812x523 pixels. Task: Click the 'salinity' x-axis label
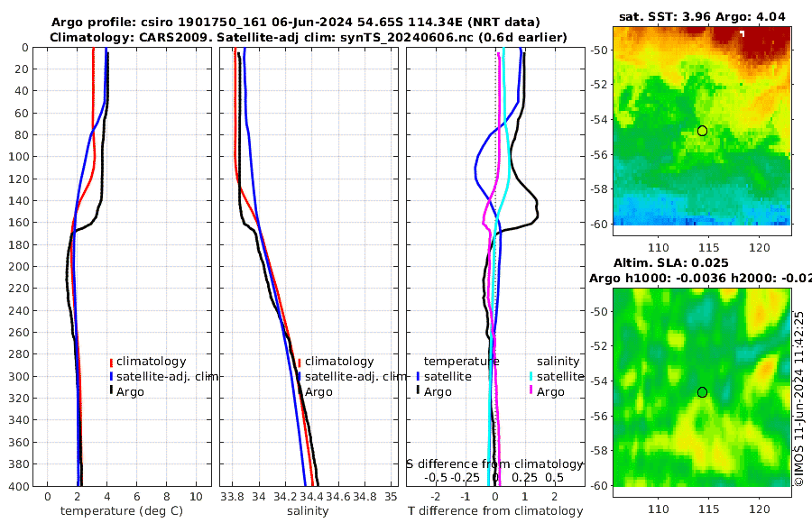[309, 511]
